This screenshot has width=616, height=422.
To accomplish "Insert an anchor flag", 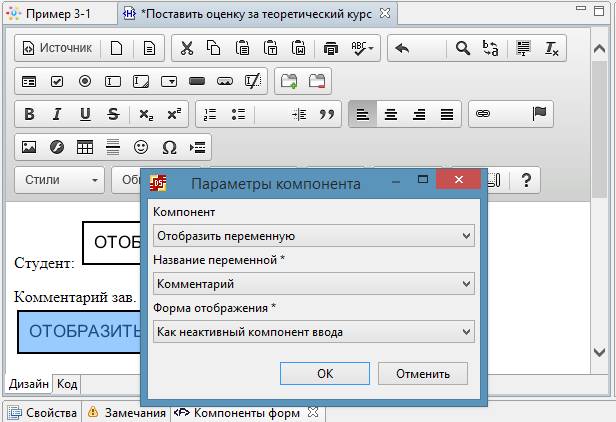I will (x=539, y=114).
